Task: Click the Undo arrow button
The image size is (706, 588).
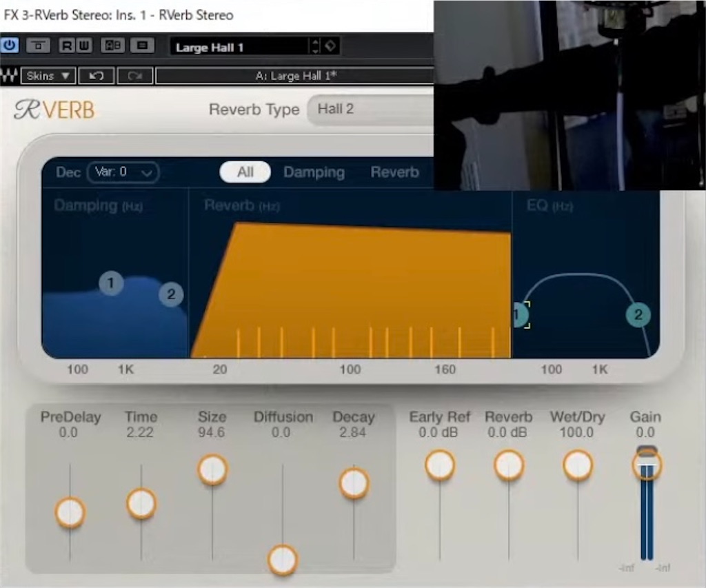Action: 97,76
